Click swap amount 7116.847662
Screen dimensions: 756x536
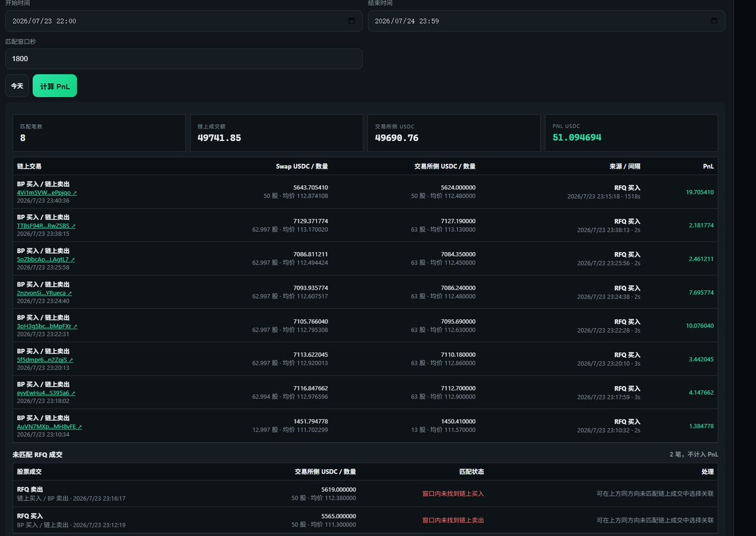coord(311,388)
